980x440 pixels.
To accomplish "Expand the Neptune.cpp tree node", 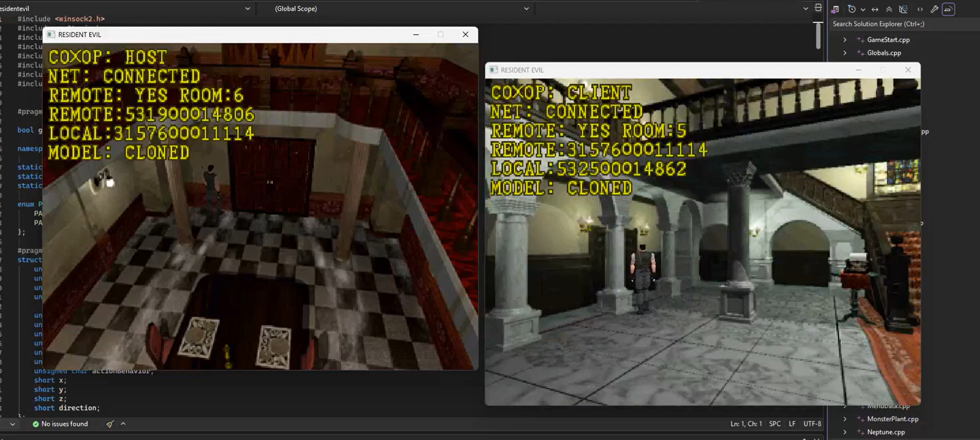I will pyautogui.click(x=845, y=432).
